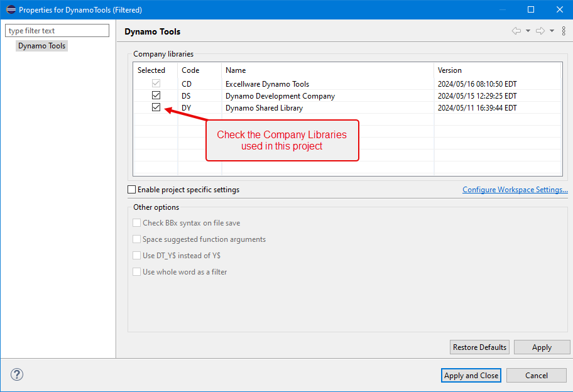Toggle Use DT_Y$ instead of Y$

tap(137, 256)
